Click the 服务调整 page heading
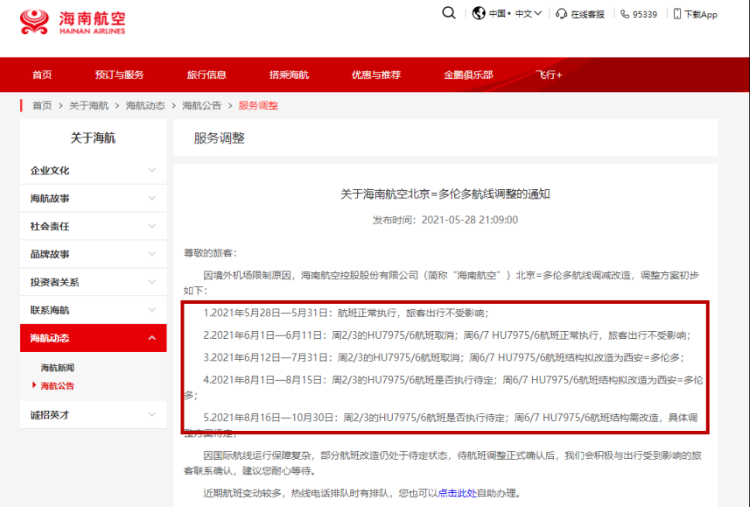Screen dimensions: 750x507 pyautogui.click(x=219, y=138)
